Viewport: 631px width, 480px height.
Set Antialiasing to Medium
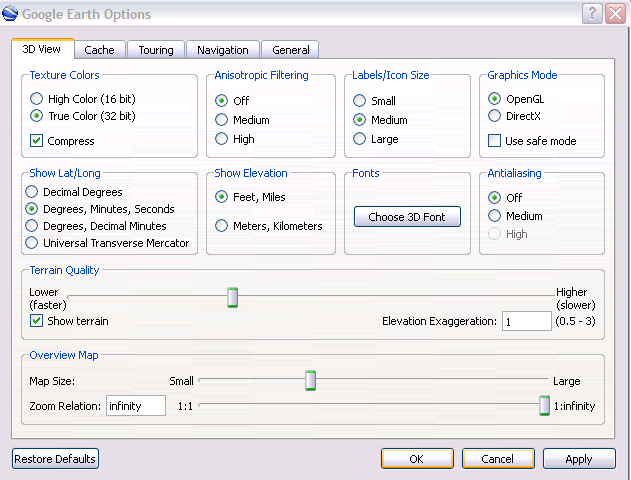tap(494, 216)
